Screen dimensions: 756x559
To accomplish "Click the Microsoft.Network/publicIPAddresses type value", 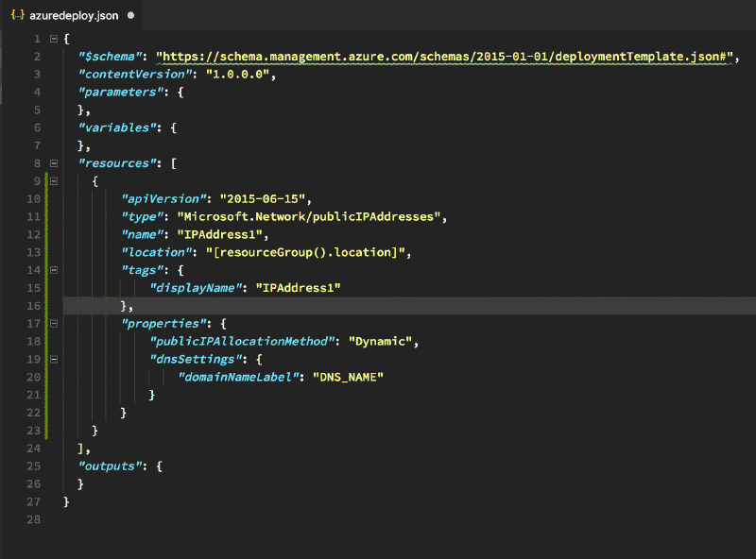I will 318,217.
